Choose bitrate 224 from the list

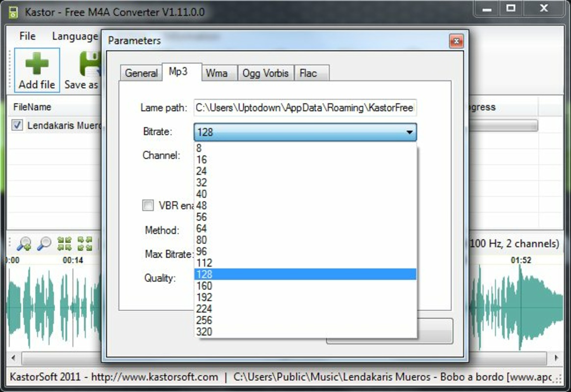tap(305, 309)
